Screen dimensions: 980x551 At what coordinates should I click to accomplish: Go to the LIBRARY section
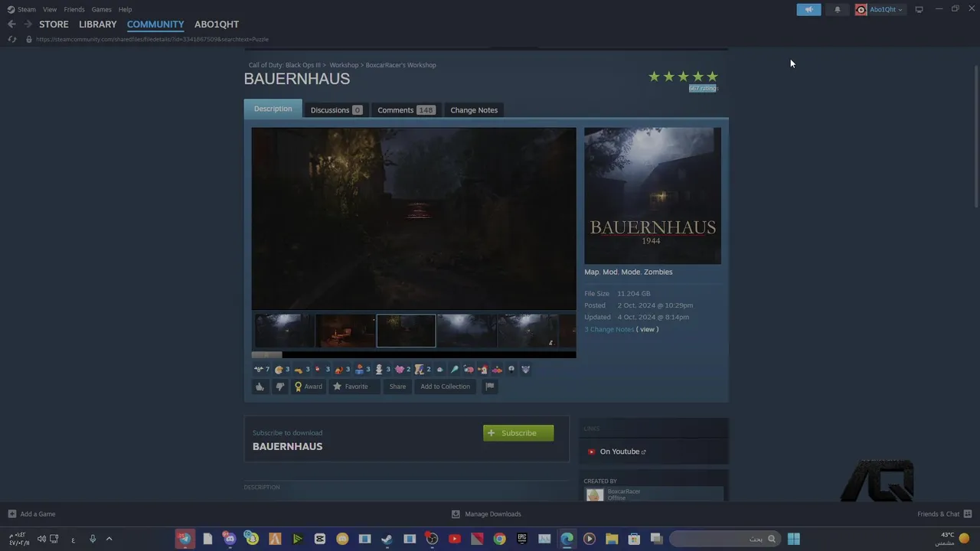98,24
